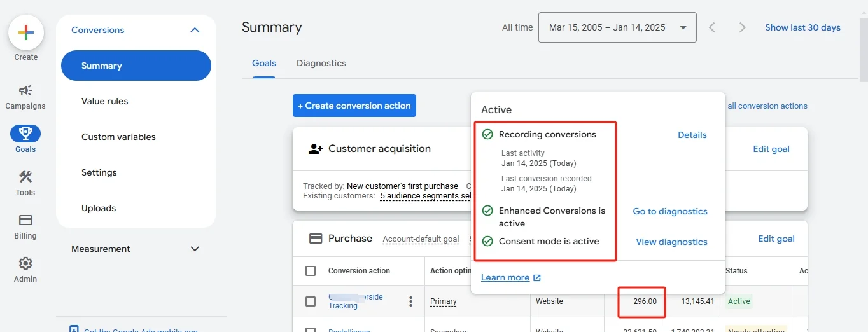Open the Goals trophy section
This screenshot has height=332, width=868.
tap(25, 139)
